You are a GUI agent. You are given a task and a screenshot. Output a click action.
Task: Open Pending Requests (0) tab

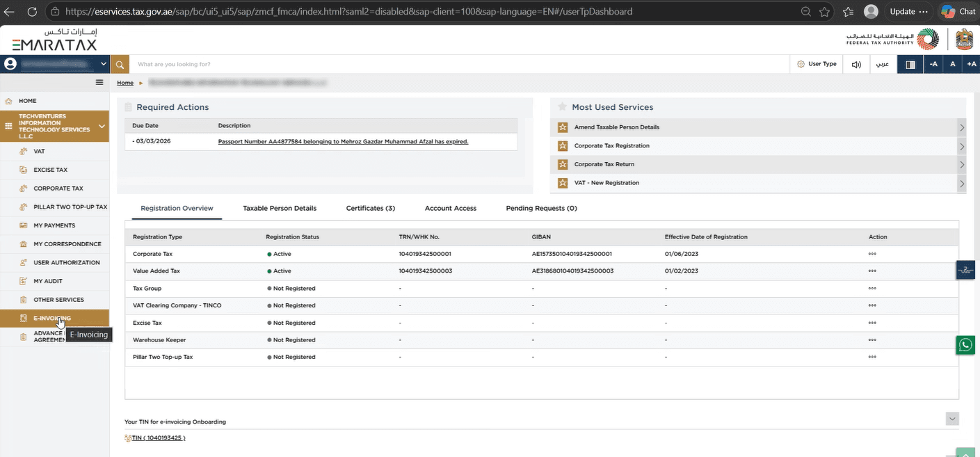[542, 208]
